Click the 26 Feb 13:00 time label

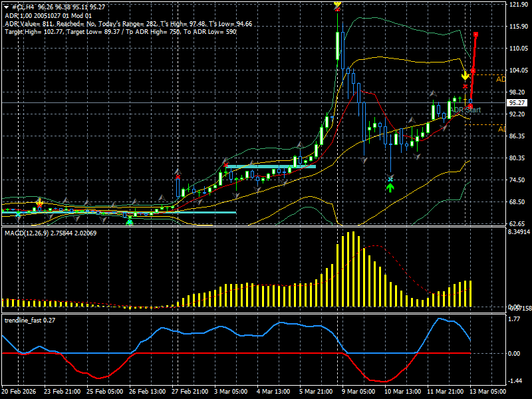click(x=147, y=391)
